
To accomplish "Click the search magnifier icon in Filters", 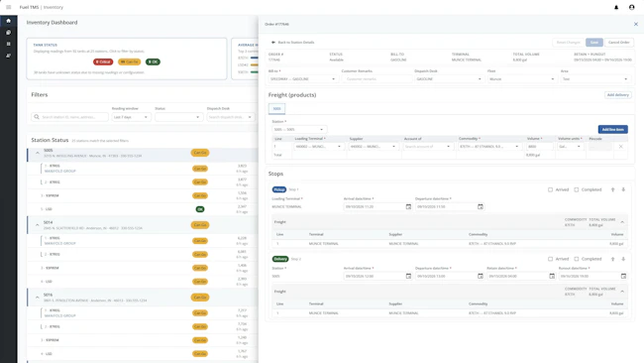I will pyautogui.click(x=37, y=117).
